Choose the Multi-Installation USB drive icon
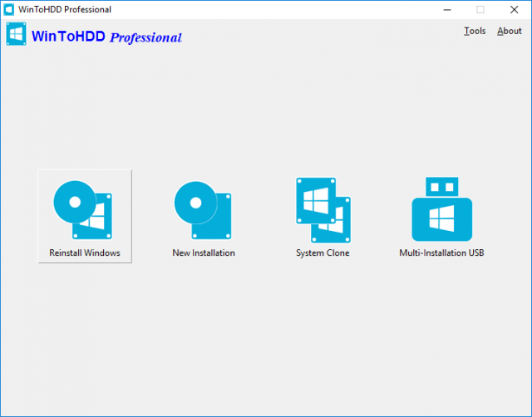Image resolution: width=532 pixels, height=417 pixels. [x=441, y=211]
